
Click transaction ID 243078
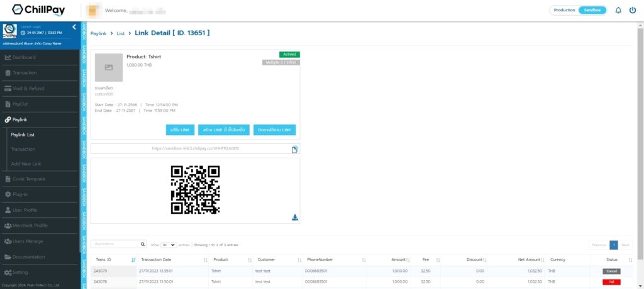[100, 281]
